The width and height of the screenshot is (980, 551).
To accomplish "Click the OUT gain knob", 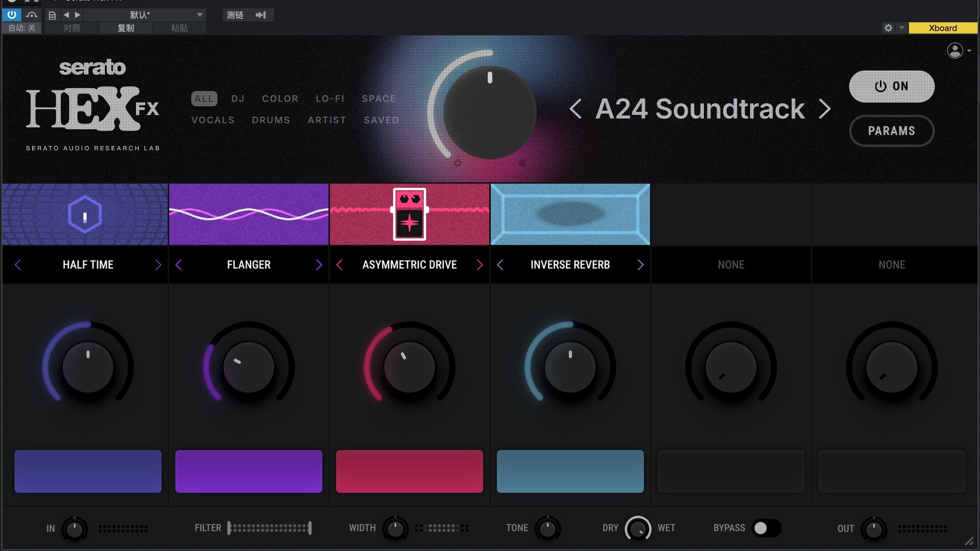I will [874, 529].
